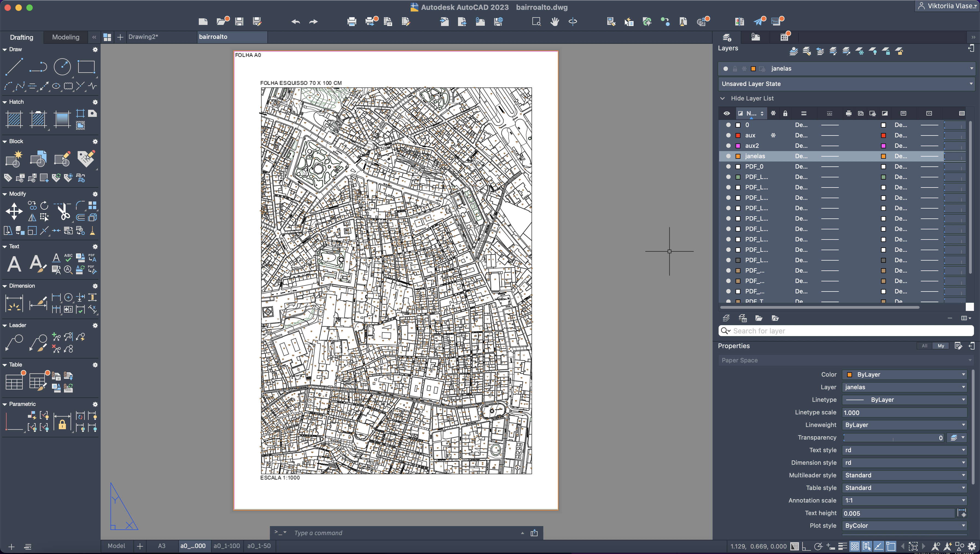
Task: Activate the Move tool in Modify
Action: [x=14, y=211]
